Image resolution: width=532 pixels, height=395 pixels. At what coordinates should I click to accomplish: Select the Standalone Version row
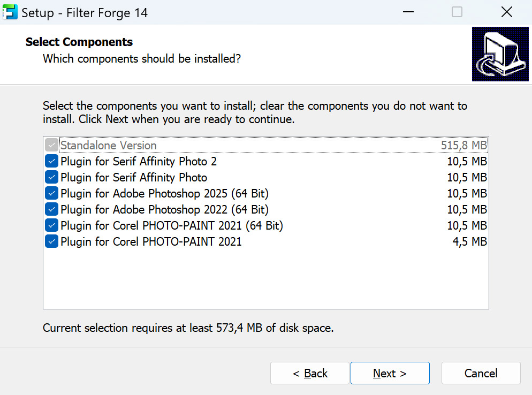coord(108,145)
